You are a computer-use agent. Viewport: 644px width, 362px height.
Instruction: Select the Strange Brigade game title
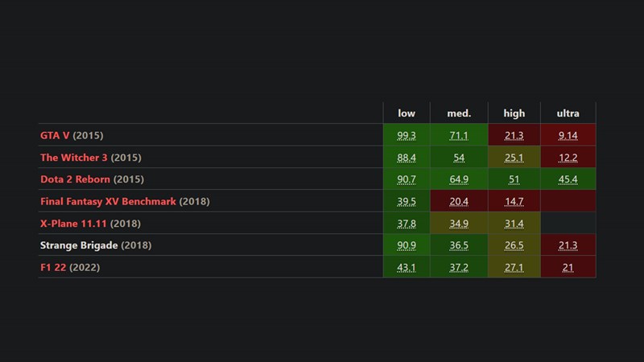pos(78,245)
